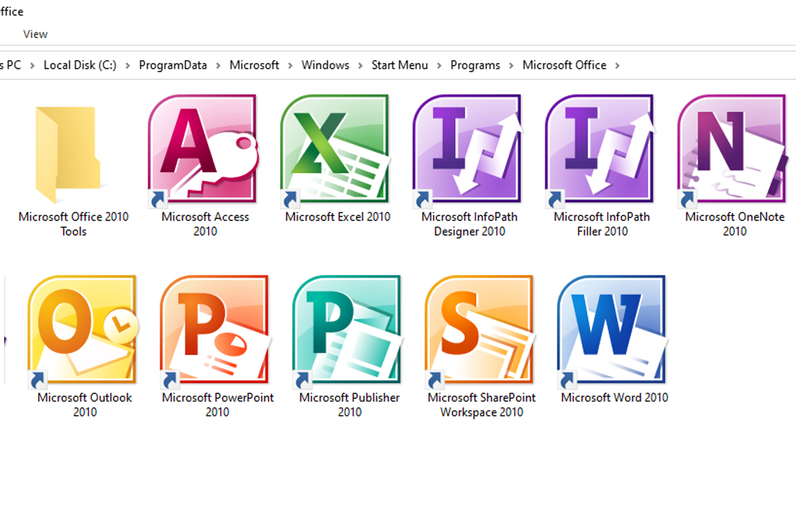Click Microsoft Office breadcrumb segment
796x532 pixels.
coord(565,65)
